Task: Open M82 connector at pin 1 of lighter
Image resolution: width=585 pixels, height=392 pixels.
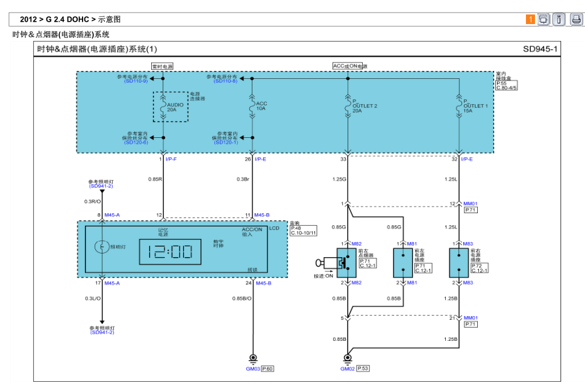Action: (356, 244)
